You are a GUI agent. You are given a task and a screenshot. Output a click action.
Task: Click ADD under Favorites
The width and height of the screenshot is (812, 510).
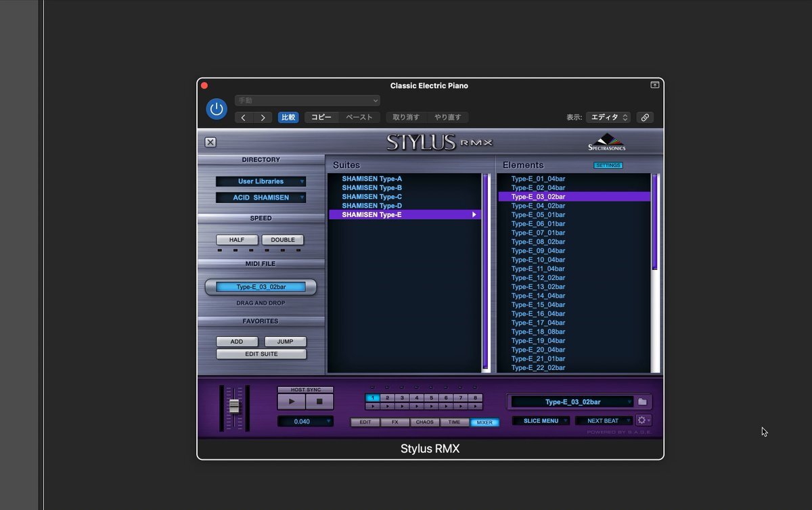click(237, 342)
